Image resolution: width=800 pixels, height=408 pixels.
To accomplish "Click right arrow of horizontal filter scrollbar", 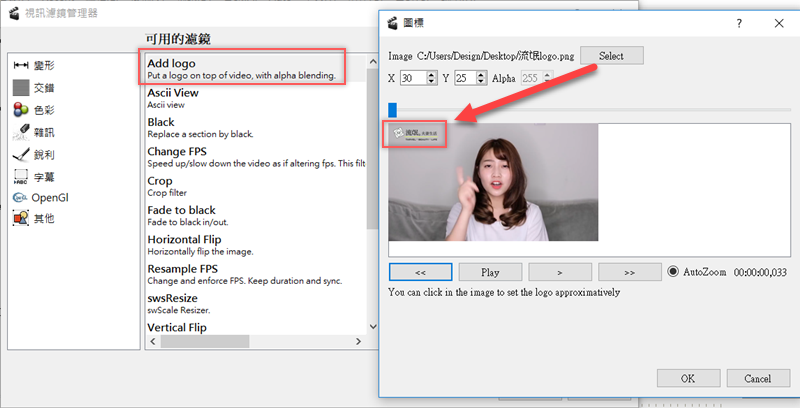I will pos(359,341).
